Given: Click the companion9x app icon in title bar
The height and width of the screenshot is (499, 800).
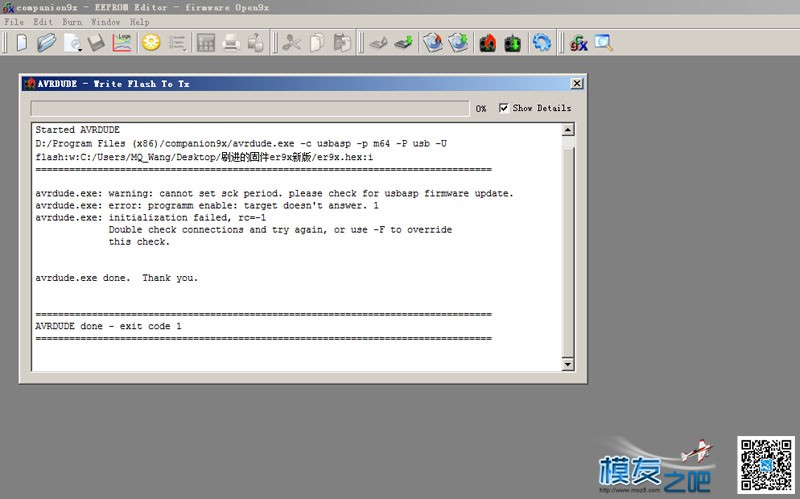Looking at the screenshot, I should click(x=8, y=7).
